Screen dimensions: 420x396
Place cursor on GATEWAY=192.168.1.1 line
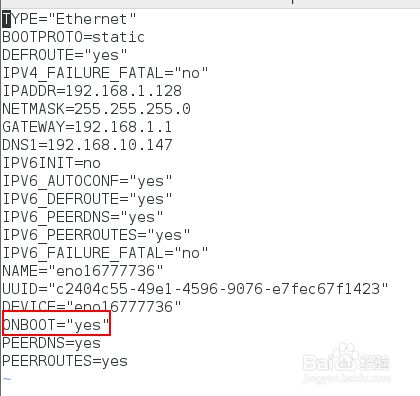click(x=87, y=127)
